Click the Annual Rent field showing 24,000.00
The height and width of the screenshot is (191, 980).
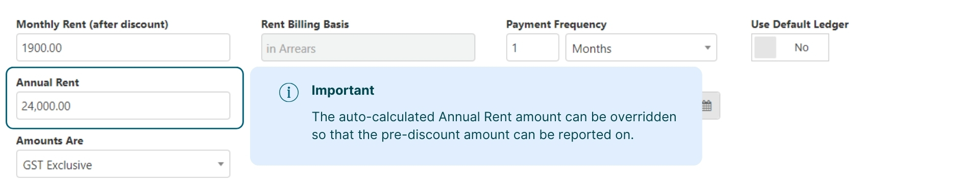(123, 106)
